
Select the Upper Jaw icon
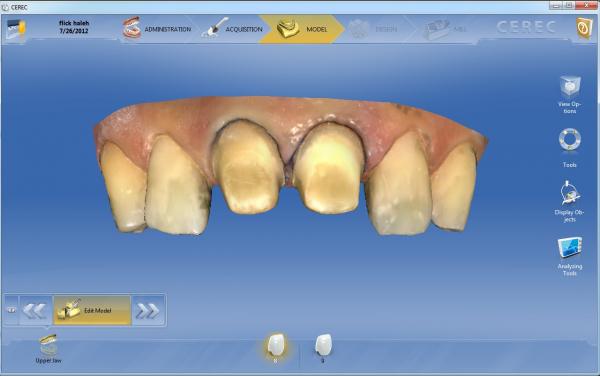[49, 348]
